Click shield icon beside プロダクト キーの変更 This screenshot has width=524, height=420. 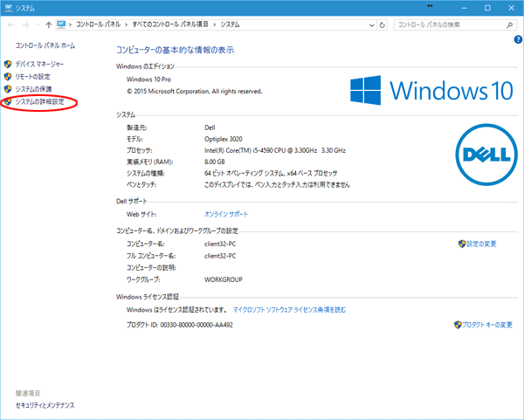tap(458, 325)
